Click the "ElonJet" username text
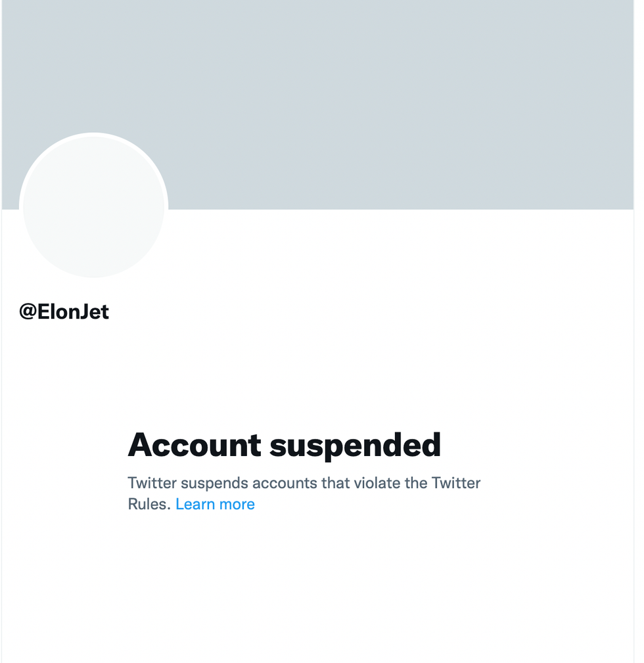 pyautogui.click(x=73, y=311)
